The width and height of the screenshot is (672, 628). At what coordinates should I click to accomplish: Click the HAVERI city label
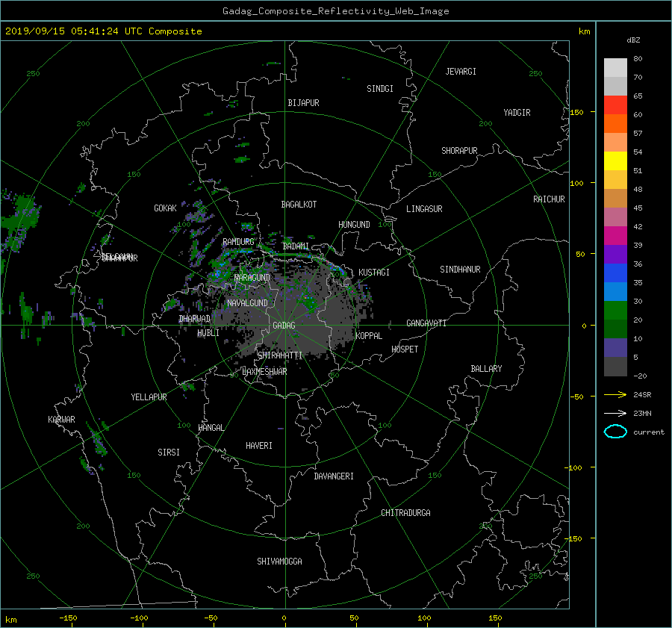tap(259, 446)
